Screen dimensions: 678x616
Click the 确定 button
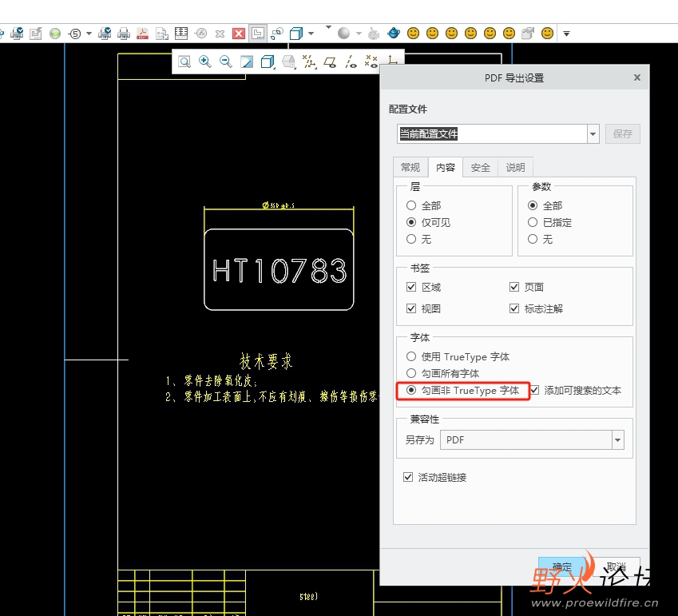click(562, 567)
